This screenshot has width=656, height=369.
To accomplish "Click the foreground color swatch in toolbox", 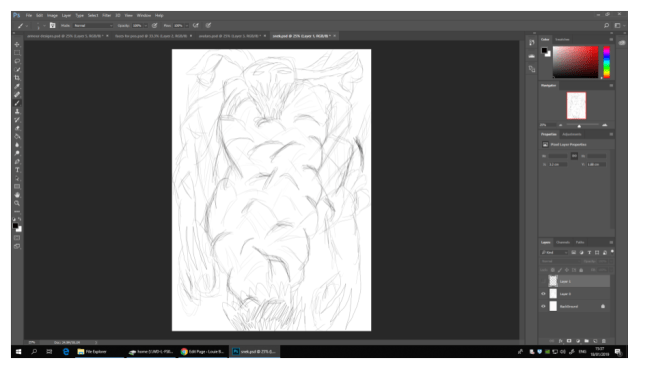I will [x=15, y=226].
